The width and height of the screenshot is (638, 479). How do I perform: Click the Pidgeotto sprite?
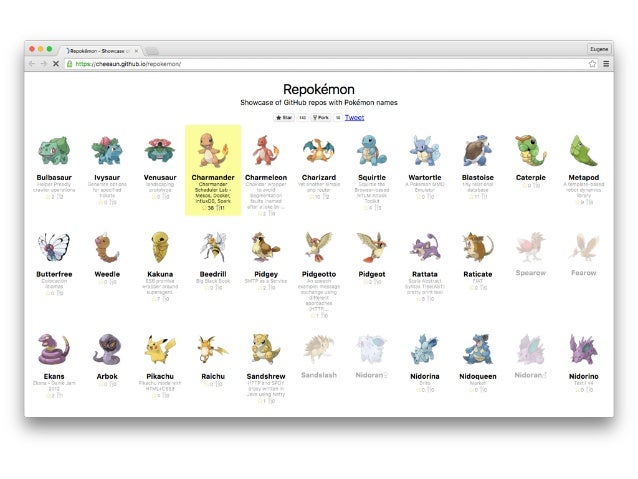click(319, 247)
